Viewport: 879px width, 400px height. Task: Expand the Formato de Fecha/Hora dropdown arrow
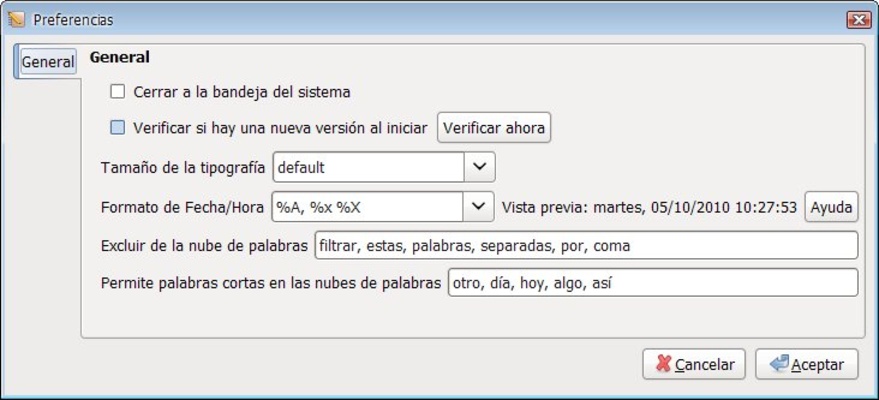coord(478,206)
